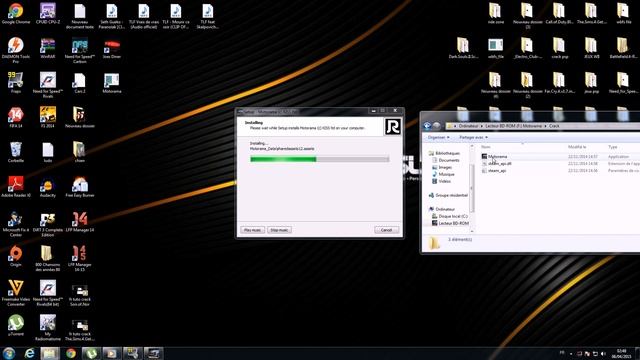Select Lecteur BD-ROM in navigation pane
The image size is (640, 360).
coord(453,223)
